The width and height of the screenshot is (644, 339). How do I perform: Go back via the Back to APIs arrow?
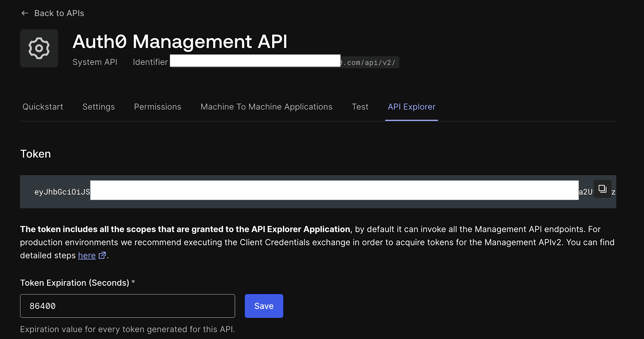(x=25, y=13)
